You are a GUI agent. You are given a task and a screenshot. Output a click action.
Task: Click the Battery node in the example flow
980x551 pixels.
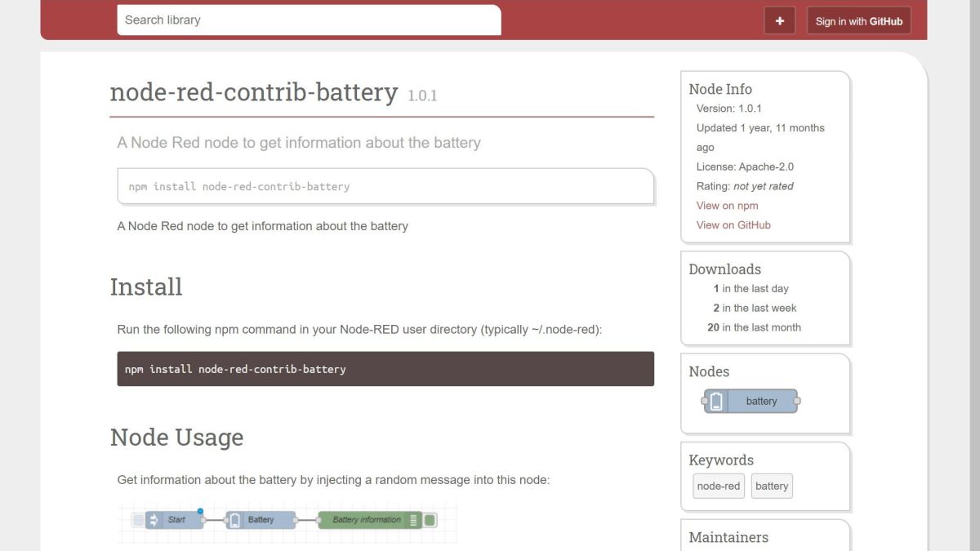(x=261, y=519)
